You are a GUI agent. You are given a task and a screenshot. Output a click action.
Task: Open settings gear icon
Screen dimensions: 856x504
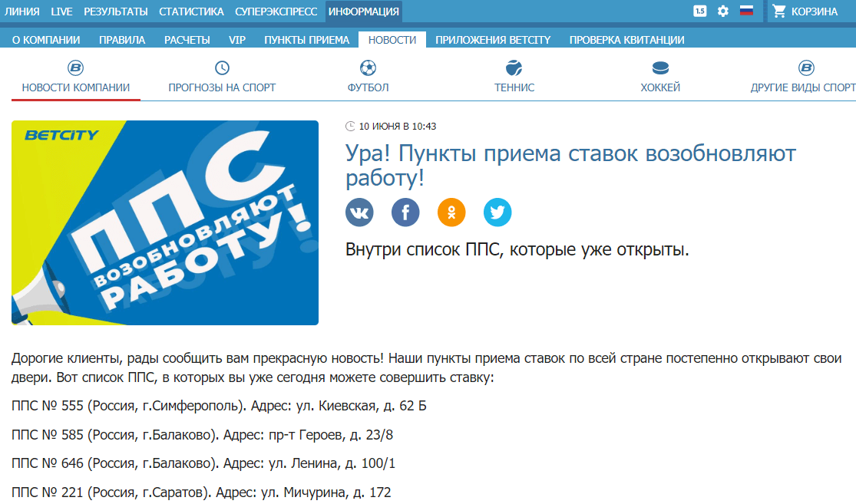point(722,11)
